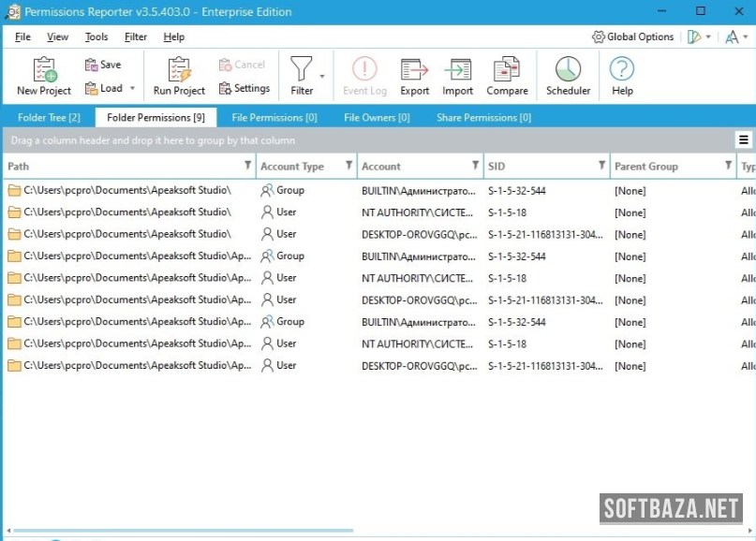Click the Global Options button
Image resolution: width=756 pixels, height=541 pixels.
point(632,37)
